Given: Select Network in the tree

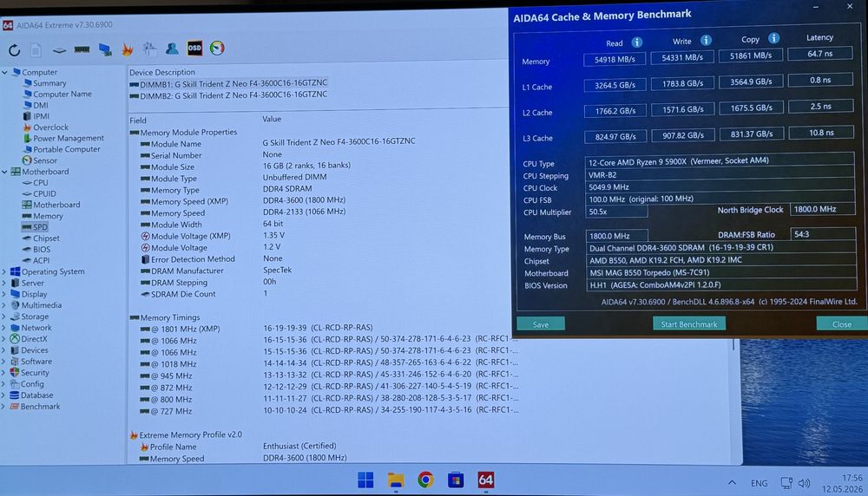Looking at the screenshot, I should coord(36,328).
